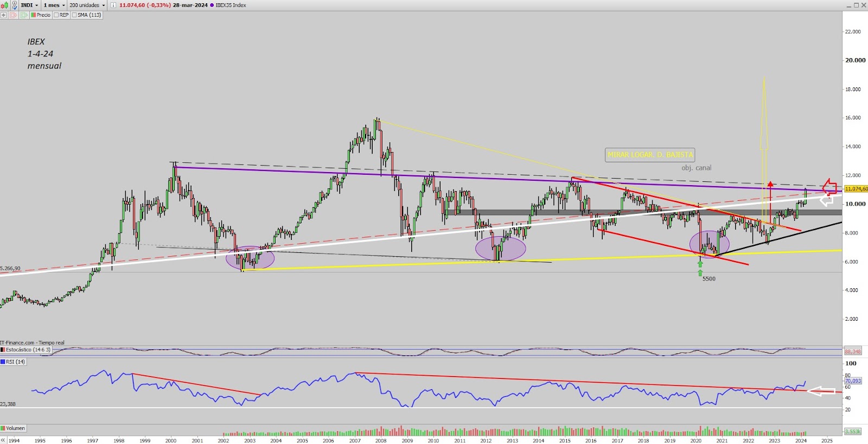
Task: Click the red/green Precio color swatch
Action: (x=33, y=15)
